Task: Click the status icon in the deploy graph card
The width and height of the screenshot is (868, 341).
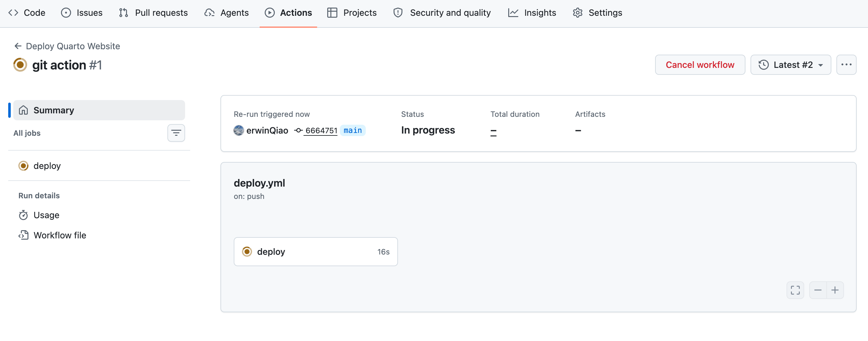Action: point(247,252)
